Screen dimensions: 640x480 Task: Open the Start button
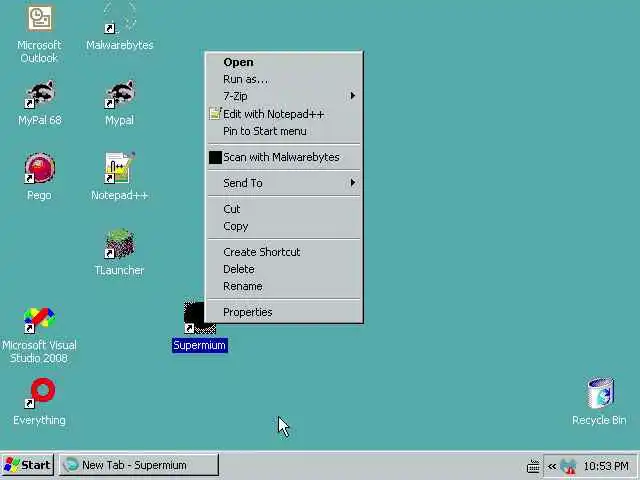tap(27, 465)
